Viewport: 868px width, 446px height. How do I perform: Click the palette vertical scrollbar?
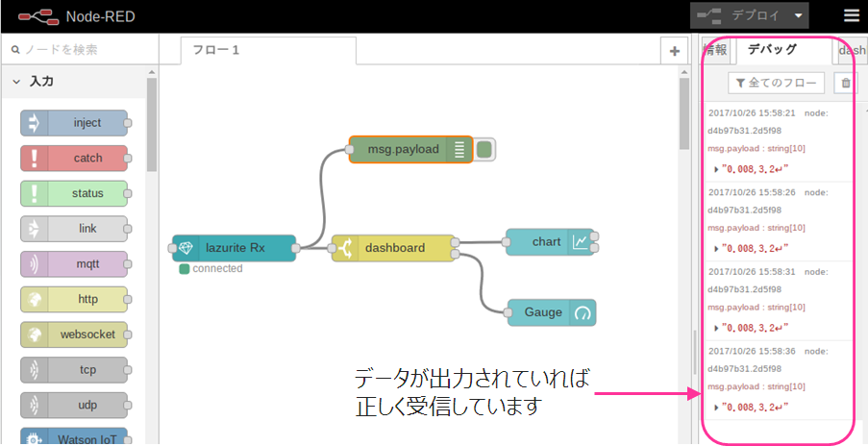click(x=152, y=125)
